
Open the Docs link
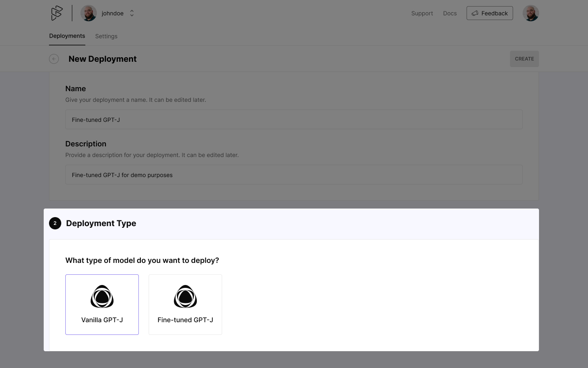point(450,13)
